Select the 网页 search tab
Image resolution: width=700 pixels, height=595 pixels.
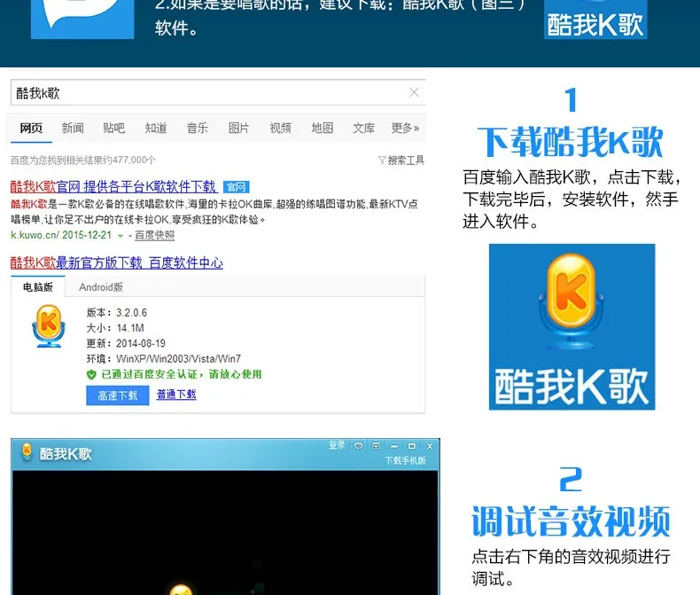(x=31, y=129)
